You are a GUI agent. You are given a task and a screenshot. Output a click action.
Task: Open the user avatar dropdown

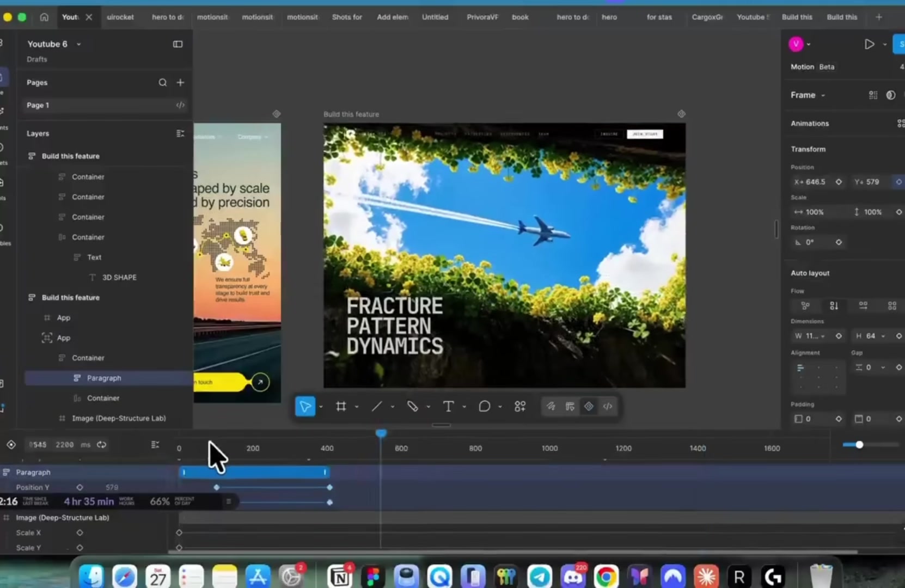click(809, 44)
